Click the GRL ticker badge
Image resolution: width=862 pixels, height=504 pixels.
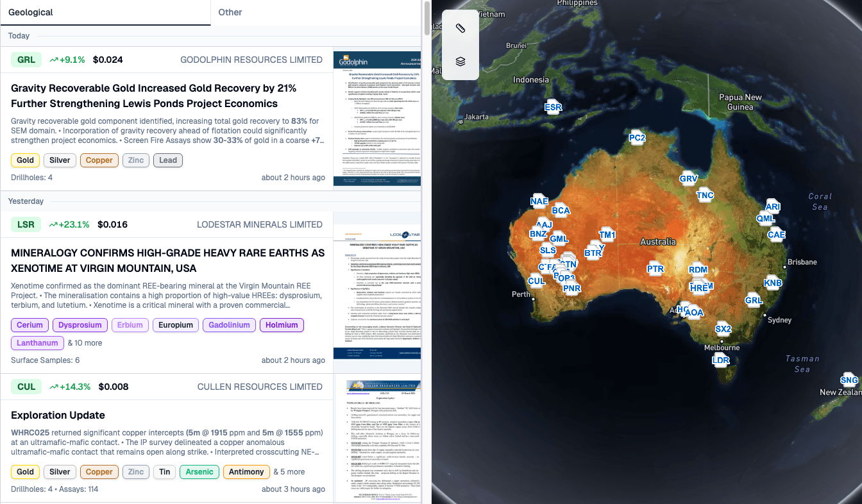point(26,60)
